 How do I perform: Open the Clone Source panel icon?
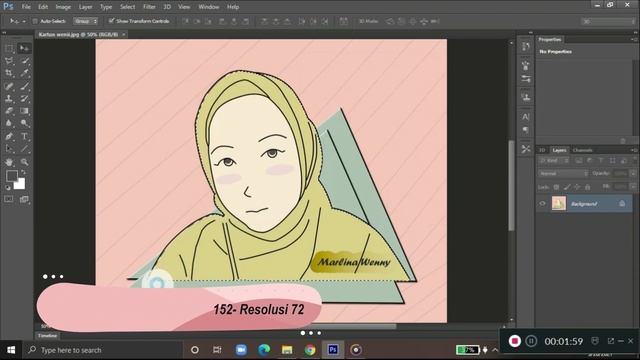click(526, 97)
